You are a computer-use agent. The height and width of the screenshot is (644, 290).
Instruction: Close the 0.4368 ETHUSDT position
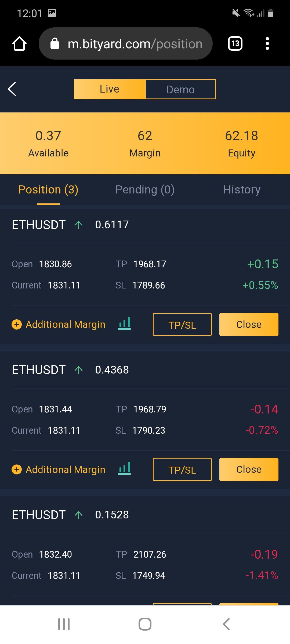point(249,469)
